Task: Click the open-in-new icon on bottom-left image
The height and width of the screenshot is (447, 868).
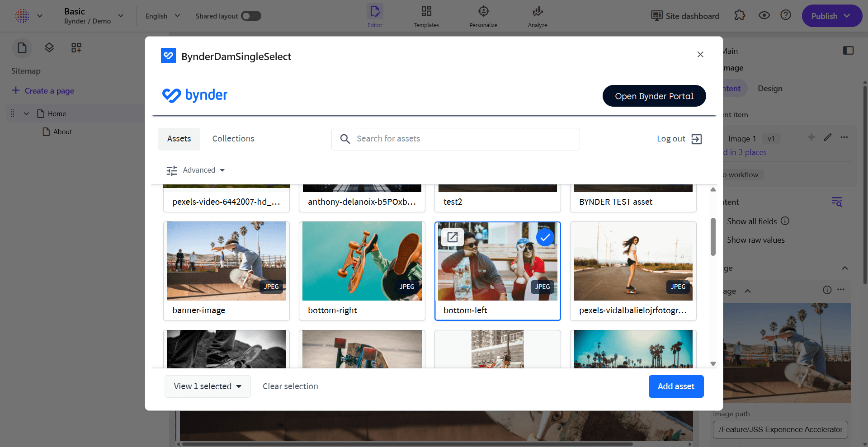Action: point(453,237)
